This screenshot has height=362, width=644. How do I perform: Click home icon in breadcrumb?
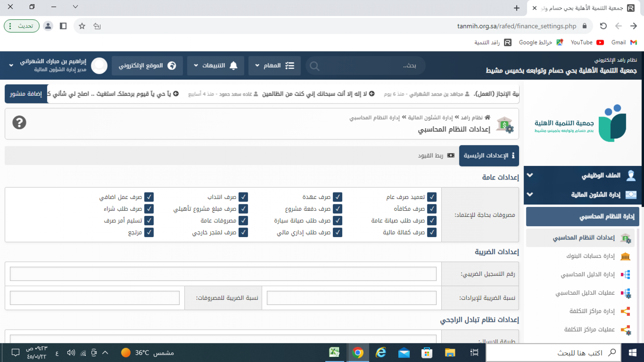(488, 117)
